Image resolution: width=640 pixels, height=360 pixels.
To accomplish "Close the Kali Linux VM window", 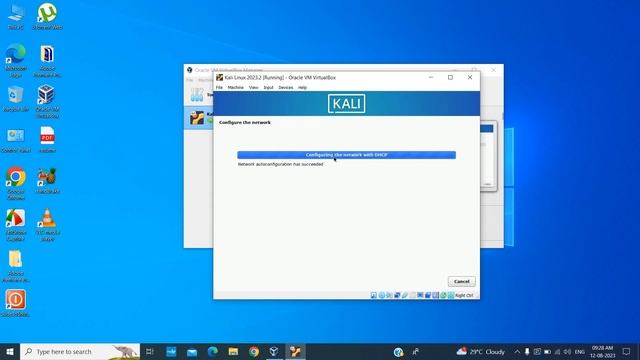I will tap(470, 77).
